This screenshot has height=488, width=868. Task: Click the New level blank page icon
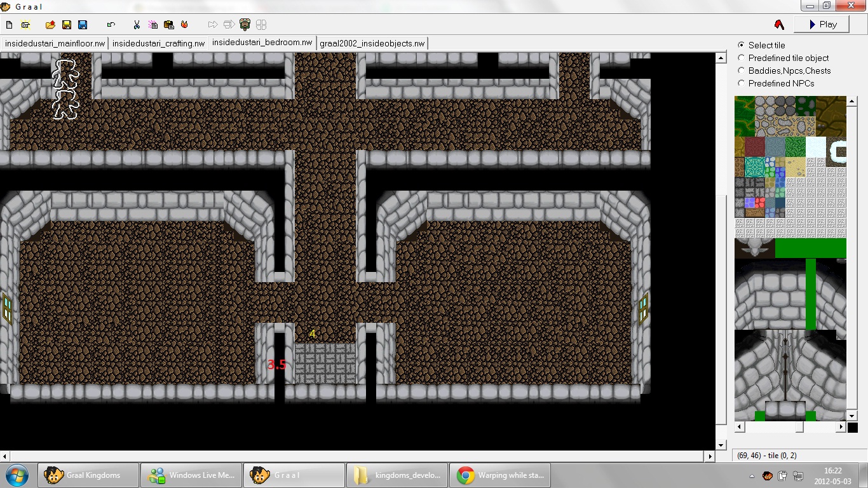(10, 25)
